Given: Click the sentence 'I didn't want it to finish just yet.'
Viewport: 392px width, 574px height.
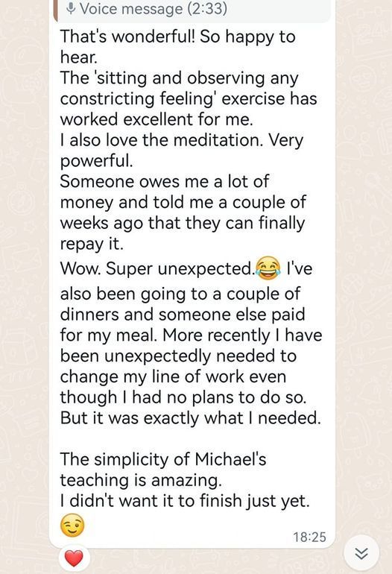Looking at the screenshot, I should point(185,501).
